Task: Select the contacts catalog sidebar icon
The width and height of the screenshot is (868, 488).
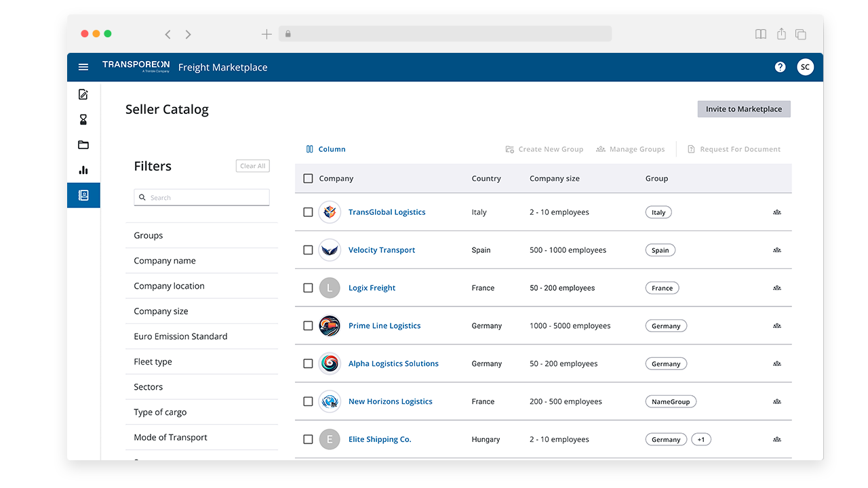Action: pos(83,195)
